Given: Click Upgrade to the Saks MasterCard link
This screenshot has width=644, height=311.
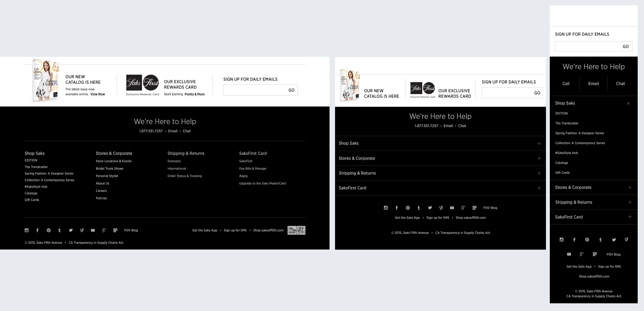Looking at the screenshot, I should click(262, 183).
